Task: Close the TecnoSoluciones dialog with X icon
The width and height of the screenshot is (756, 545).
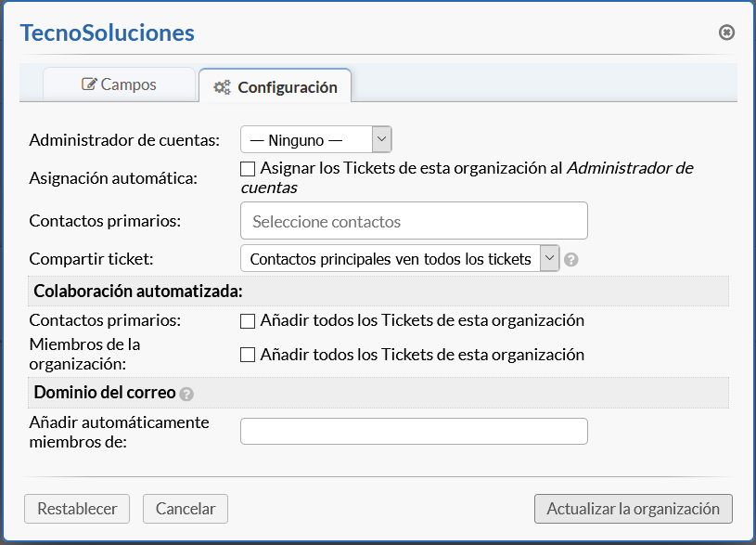Action: point(727,32)
